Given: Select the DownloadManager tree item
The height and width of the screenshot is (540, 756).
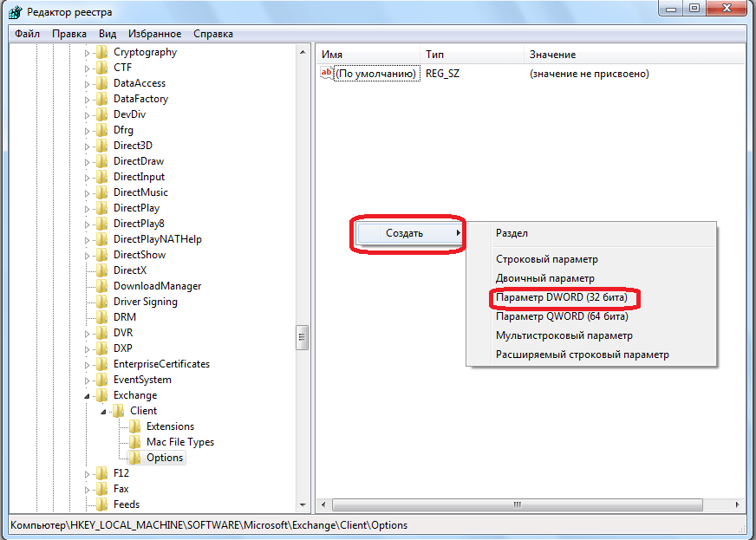Looking at the screenshot, I should pos(157,286).
